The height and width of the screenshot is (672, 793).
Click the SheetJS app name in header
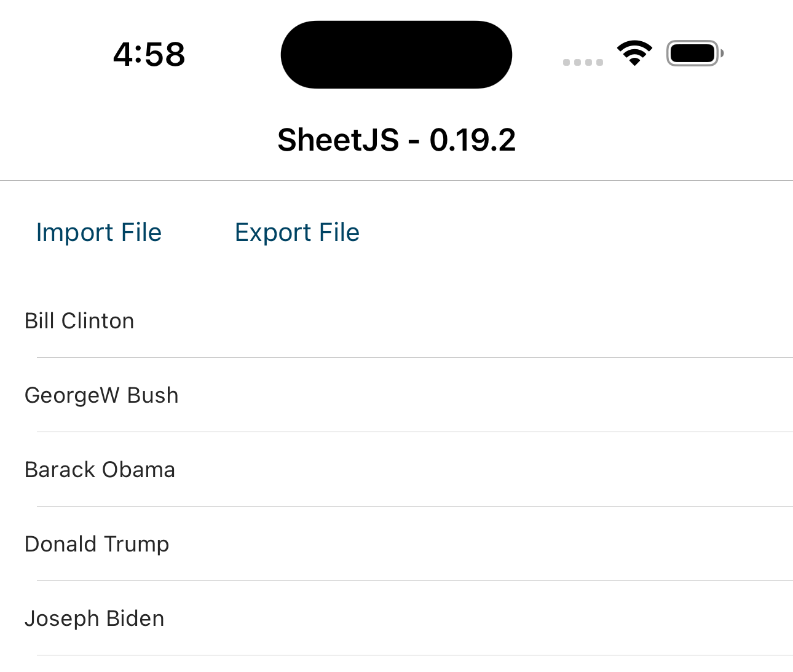click(338, 140)
